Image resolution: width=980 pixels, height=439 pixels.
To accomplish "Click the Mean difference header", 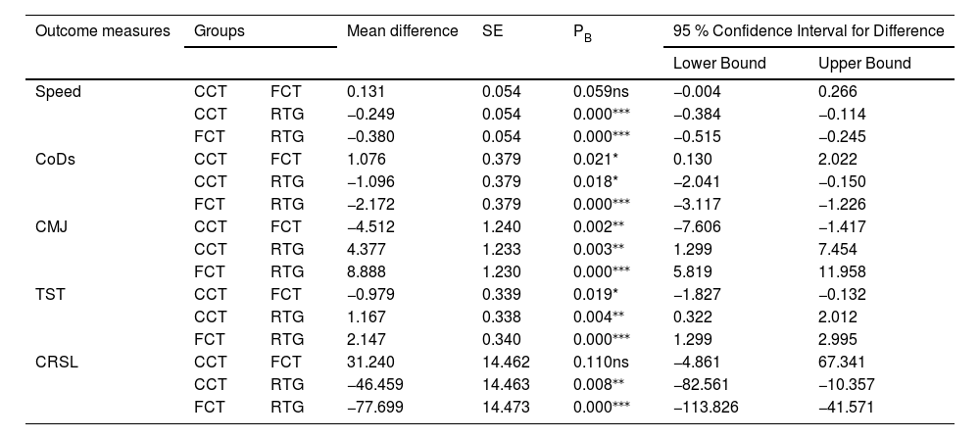I will [403, 30].
